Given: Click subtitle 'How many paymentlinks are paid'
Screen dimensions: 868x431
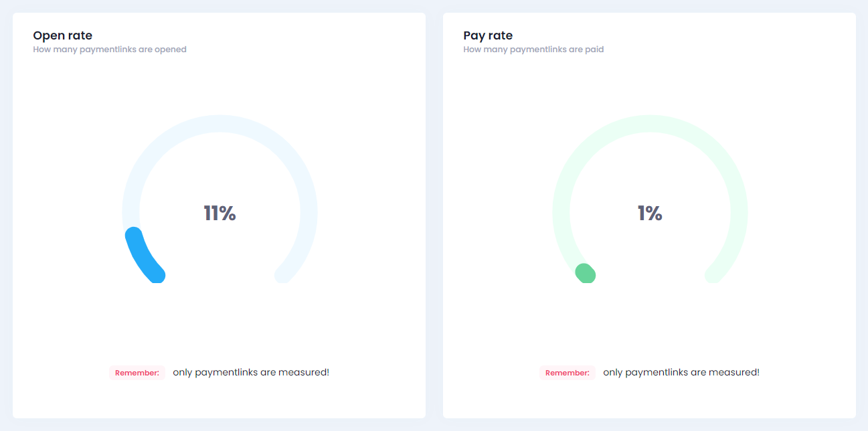Looking at the screenshot, I should click(533, 50).
